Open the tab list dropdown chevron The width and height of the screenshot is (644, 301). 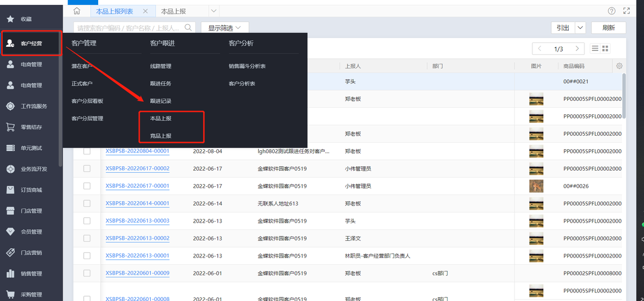214,11
